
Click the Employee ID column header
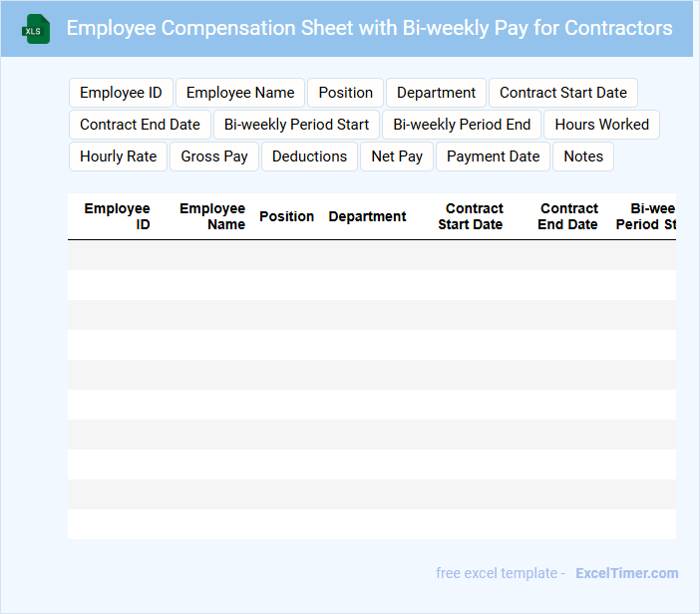click(118, 216)
